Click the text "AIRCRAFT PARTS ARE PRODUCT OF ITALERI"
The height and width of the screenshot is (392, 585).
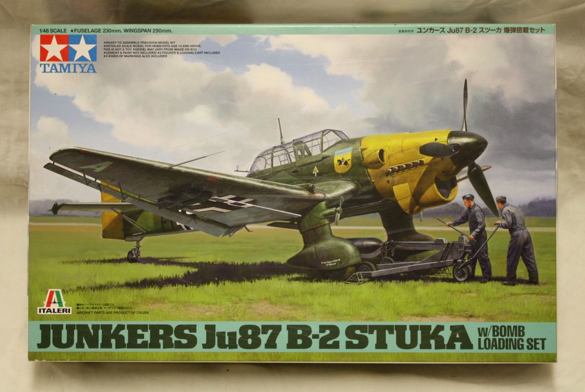(x=112, y=312)
